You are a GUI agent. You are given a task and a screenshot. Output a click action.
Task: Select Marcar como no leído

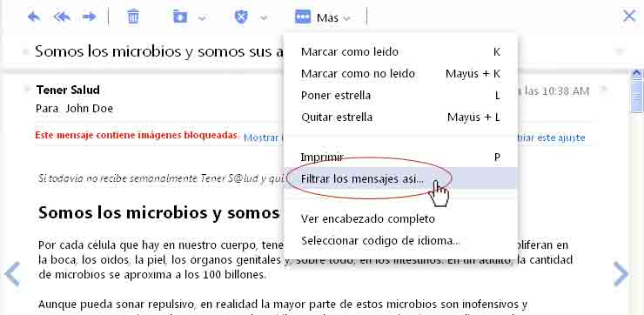[x=400, y=73]
